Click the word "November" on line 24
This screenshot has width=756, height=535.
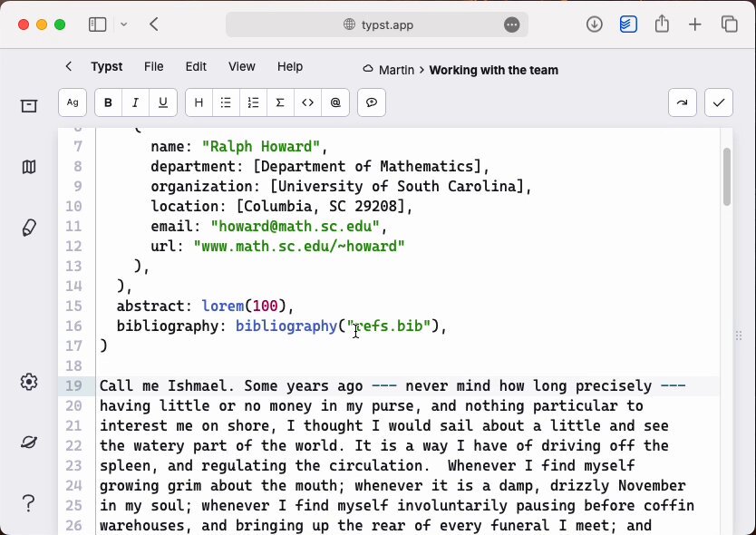(652, 485)
